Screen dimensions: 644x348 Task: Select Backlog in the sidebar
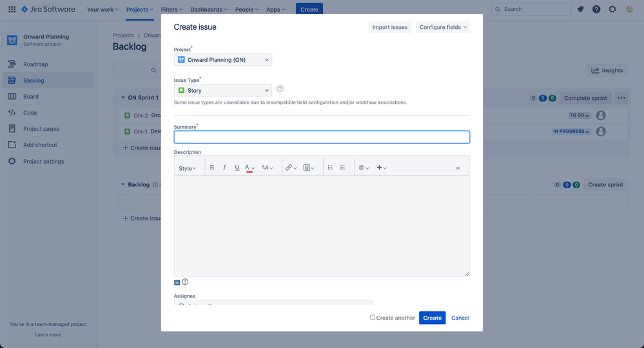tap(48, 81)
